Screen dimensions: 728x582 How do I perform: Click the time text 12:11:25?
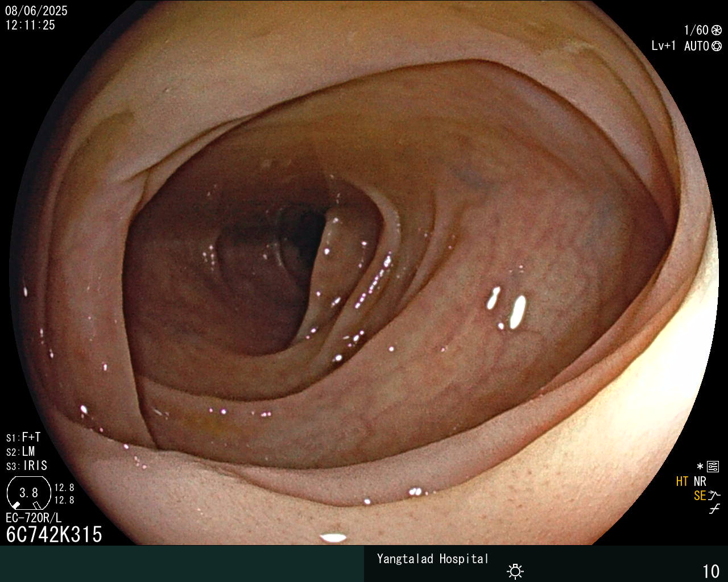pos(30,25)
